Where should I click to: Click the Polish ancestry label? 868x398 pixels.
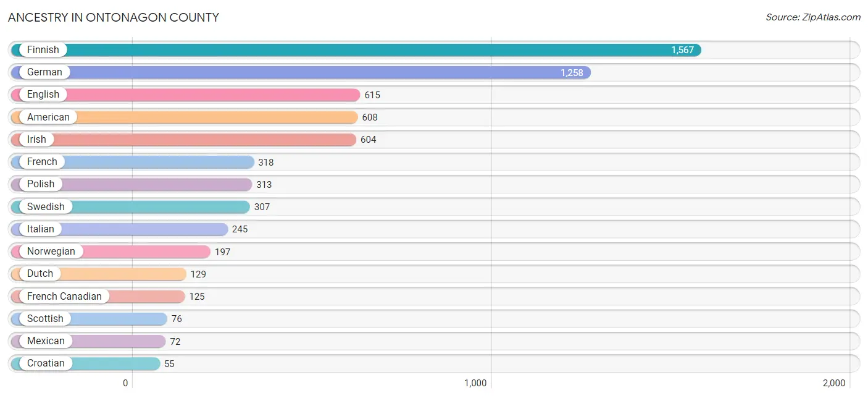(41, 184)
